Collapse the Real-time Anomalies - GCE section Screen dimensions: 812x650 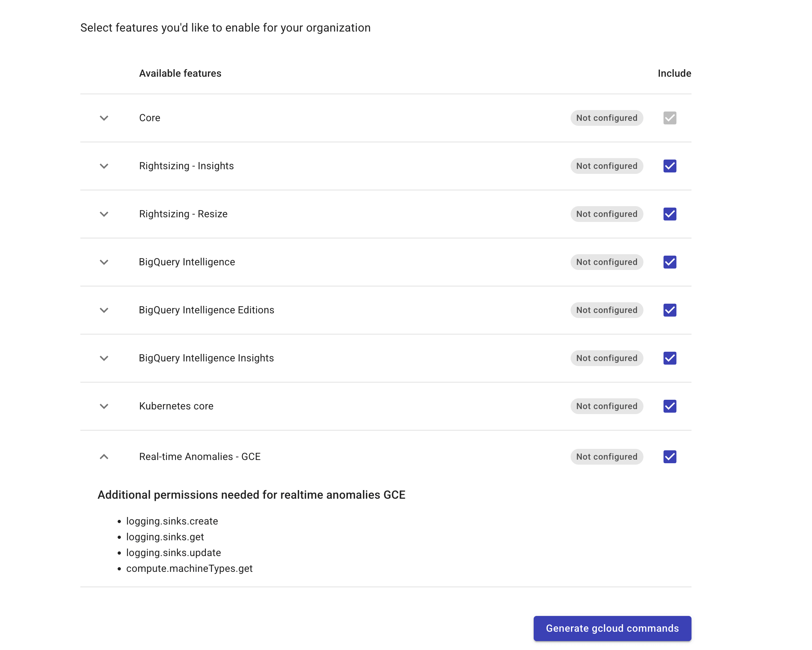click(104, 457)
